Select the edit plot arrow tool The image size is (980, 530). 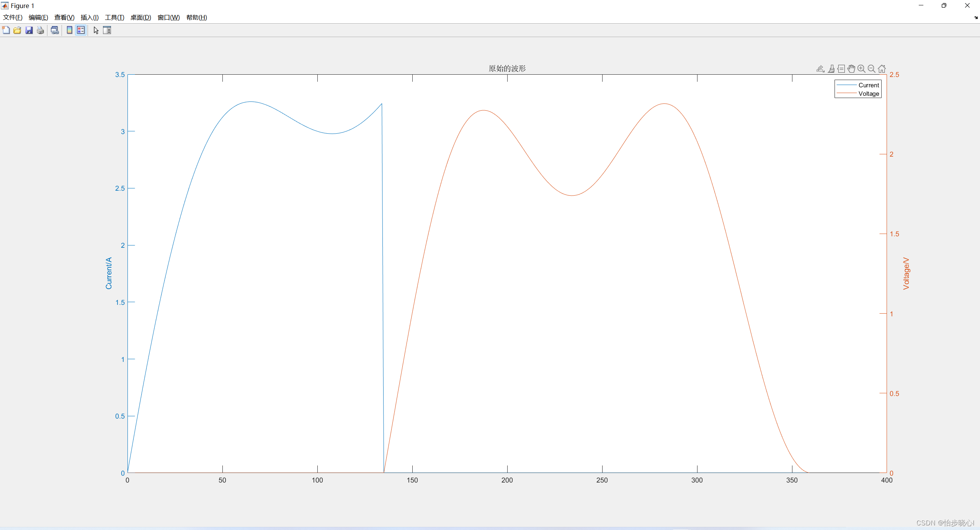(96, 30)
